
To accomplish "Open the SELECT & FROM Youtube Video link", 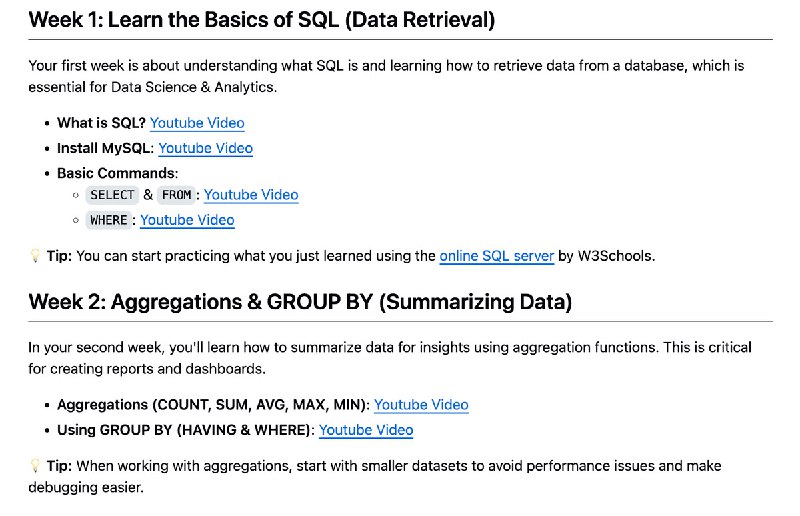I will (x=251, y=194).
